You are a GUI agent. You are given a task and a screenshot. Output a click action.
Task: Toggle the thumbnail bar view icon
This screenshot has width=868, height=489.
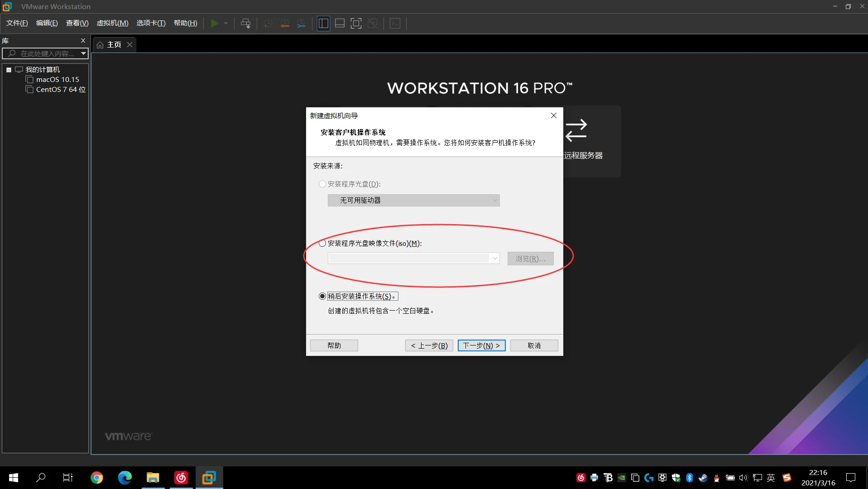340,24
